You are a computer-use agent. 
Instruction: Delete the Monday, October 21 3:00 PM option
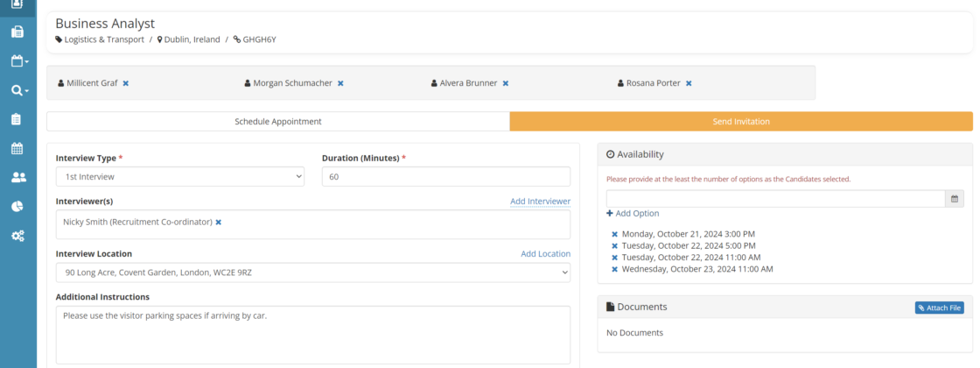(614, 234)
